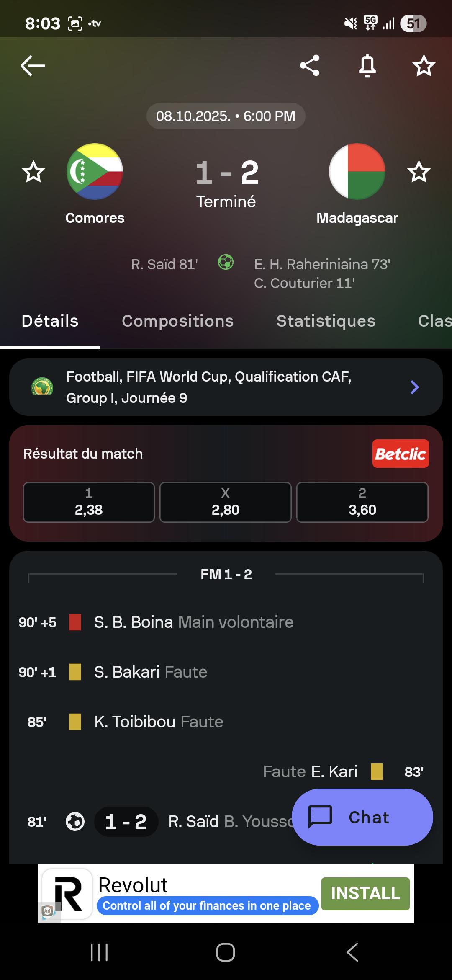452x980 pixels.
Task: Tap the back arrow icon
Action: pos(33,66)
